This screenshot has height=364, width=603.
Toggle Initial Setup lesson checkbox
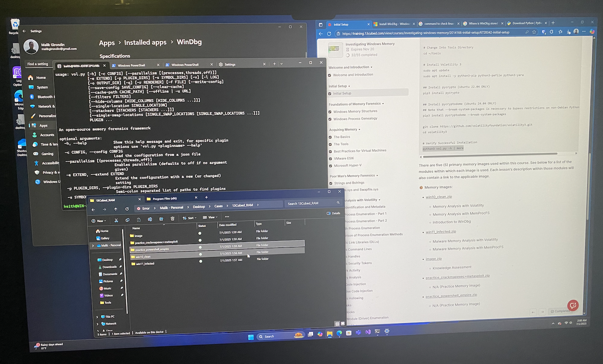[330, 94]
